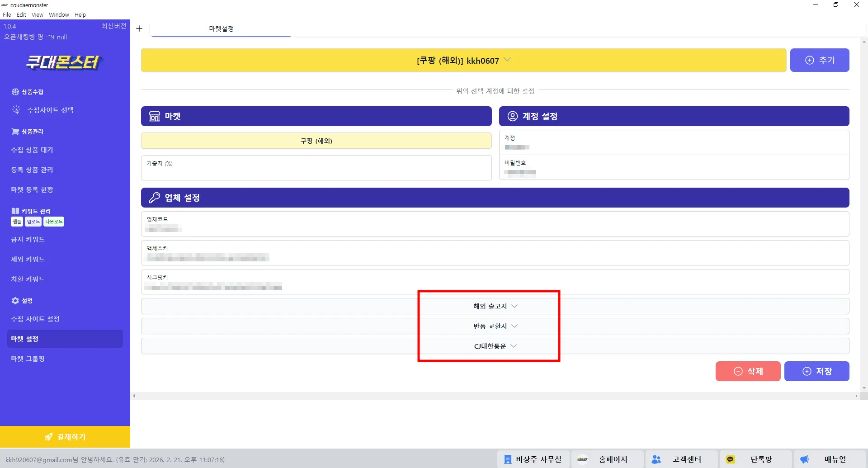The image size is (868, 468).
Task: Click the storefront icon in 마켓 header
Action: 155,116
